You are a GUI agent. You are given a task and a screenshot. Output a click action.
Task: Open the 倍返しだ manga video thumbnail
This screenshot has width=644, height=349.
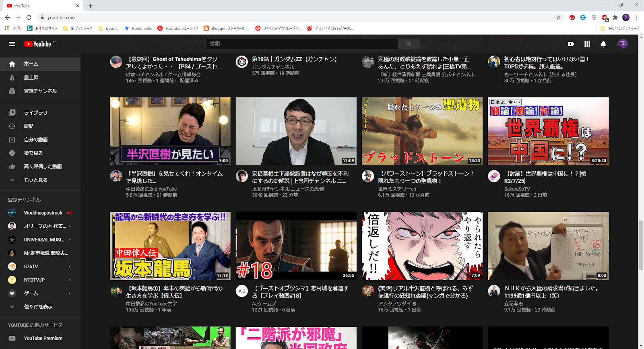point(422,246)
